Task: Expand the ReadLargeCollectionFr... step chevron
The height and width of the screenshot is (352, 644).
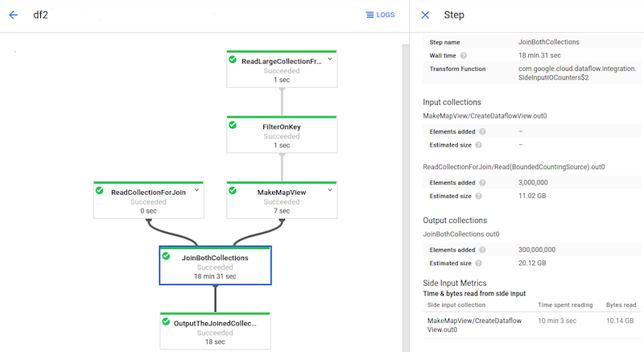Action: point(329,60)
